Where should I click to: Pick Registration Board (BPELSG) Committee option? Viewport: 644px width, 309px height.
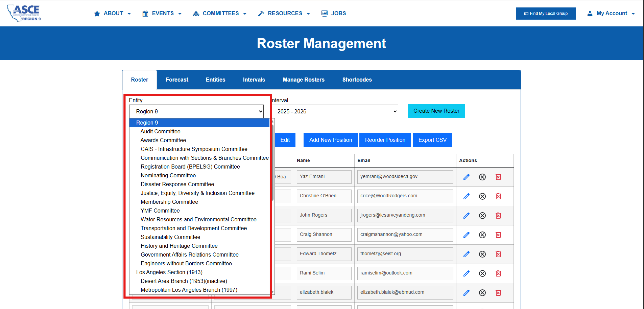click(199, 167)
